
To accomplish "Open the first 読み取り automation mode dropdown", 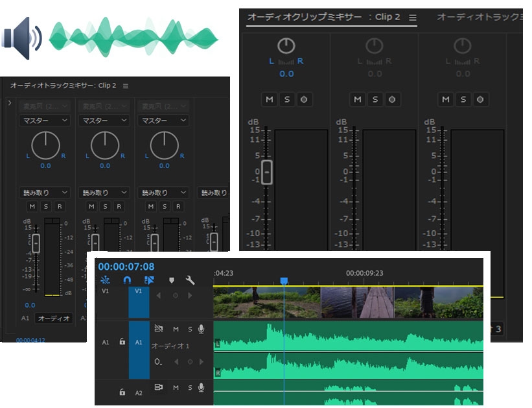I will (x=45, y=193).
